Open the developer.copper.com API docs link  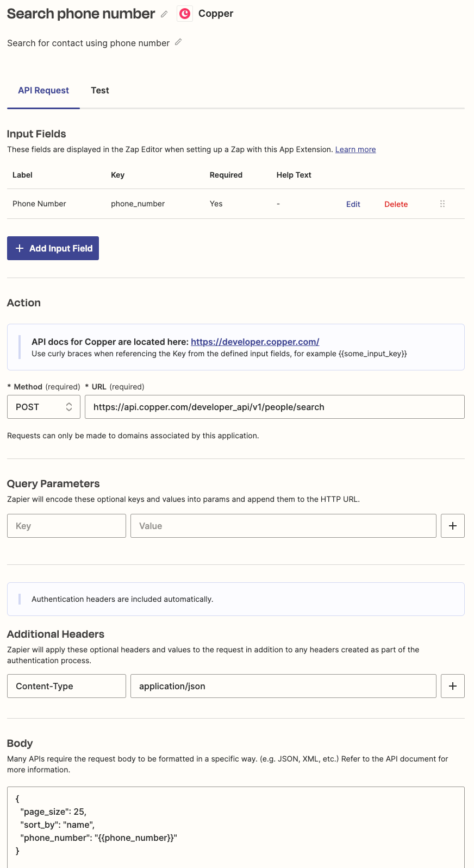pyautogui.click(x=255, y=342)
